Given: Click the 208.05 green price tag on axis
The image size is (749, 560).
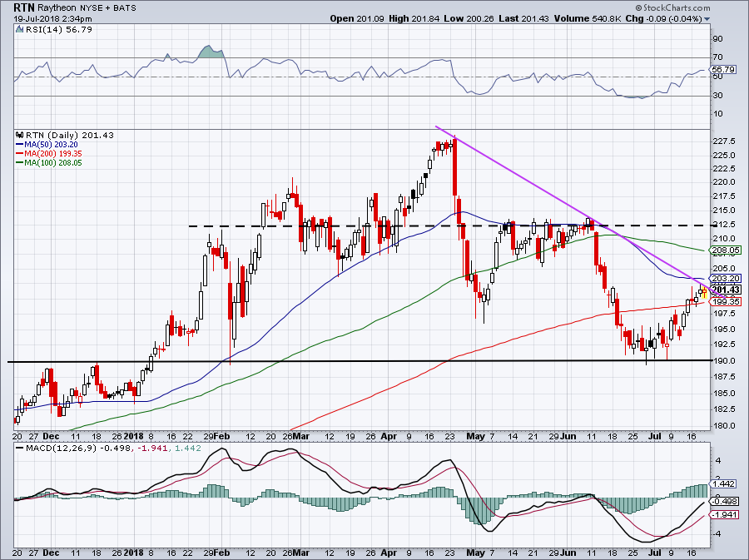Looking at the screenshot, I should click(x=726, y=250).
